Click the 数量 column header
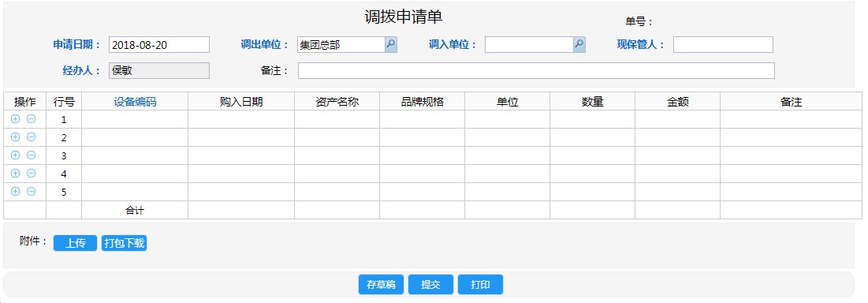Screen dimensions: 868x303 pos(592,102)
